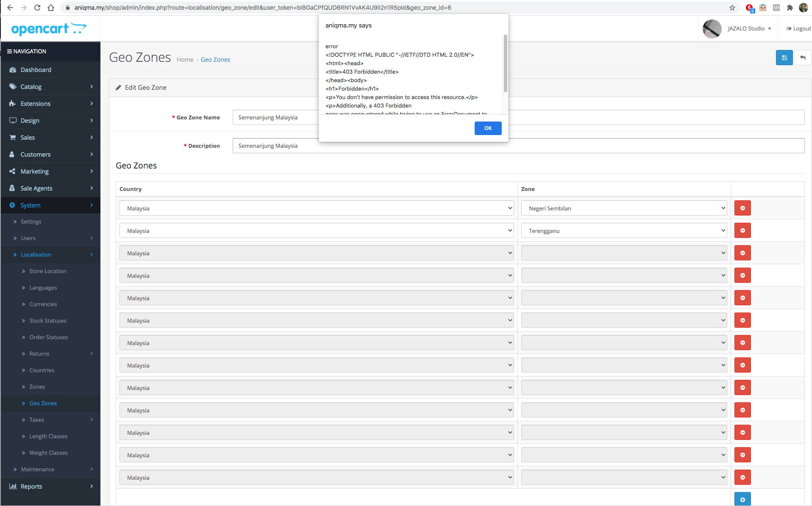Click the Description input field
Image resolution: width=812 pixels, height=506 pixels.
tap(518, 146)
